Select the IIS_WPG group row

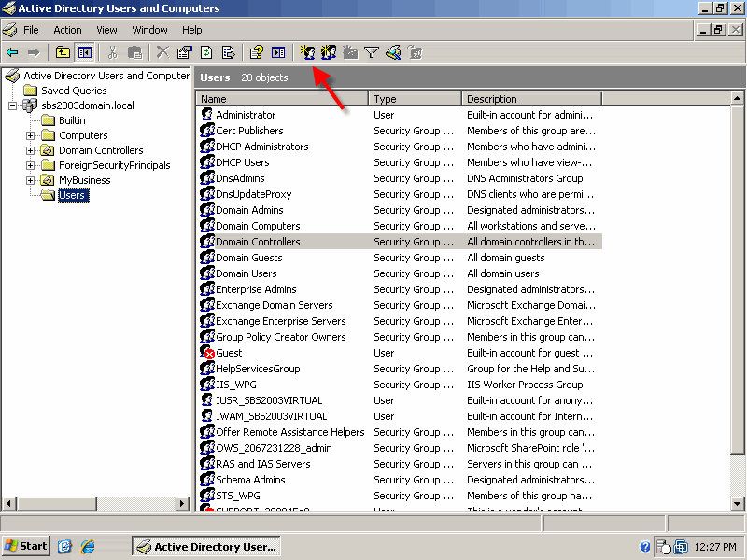(401, 385)
